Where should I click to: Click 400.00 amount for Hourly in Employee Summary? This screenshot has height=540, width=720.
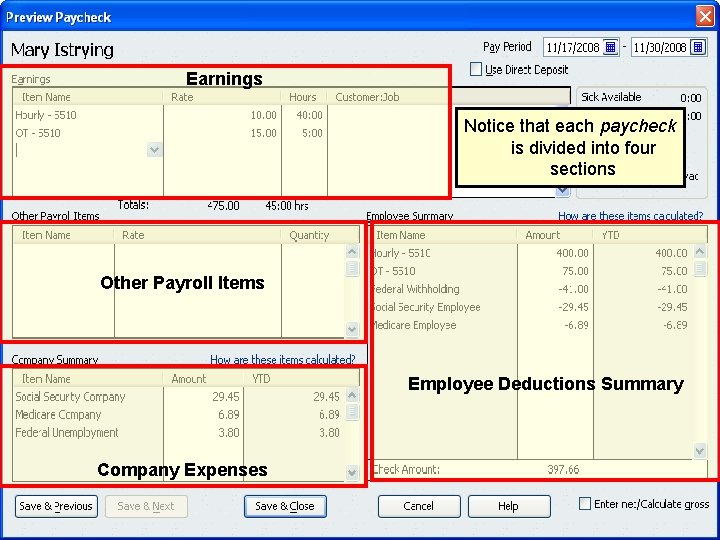tap(572, 253)
